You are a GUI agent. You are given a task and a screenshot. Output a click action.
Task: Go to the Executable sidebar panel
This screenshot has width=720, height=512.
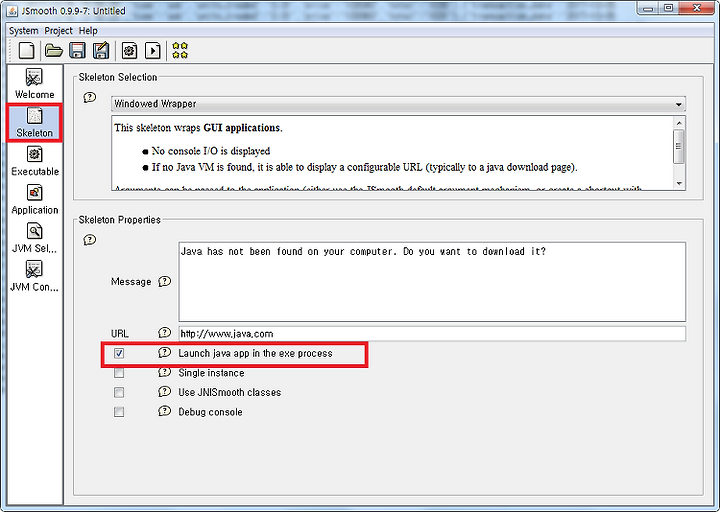[34, 161]
